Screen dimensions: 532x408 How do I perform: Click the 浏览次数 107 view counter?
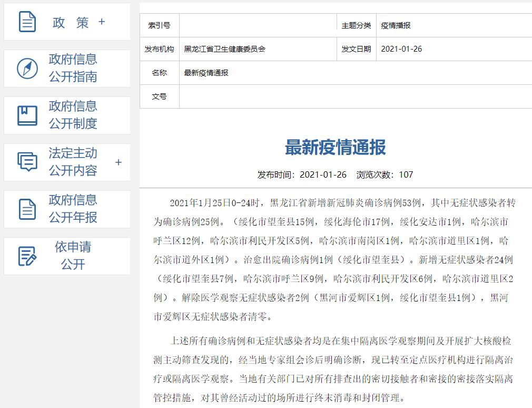pyautogui.click(x=385, y=174)
